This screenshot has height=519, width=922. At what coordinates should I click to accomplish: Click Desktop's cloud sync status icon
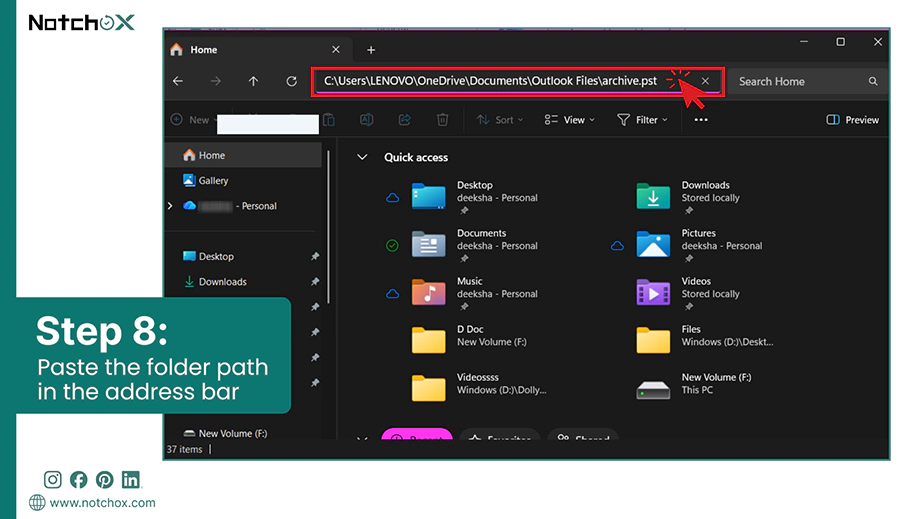pyautogui.click(x=392, y=198)
